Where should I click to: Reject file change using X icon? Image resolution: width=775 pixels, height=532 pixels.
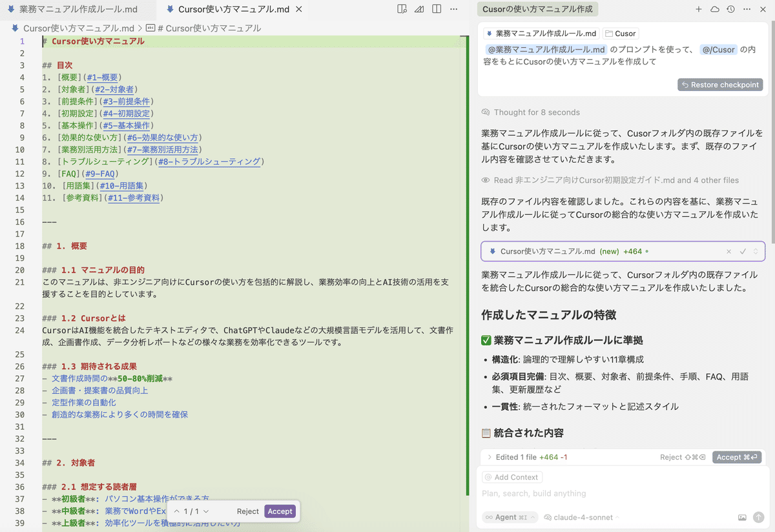(x=728, y=251)
